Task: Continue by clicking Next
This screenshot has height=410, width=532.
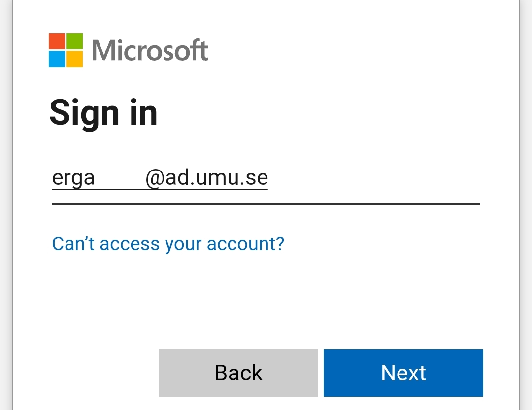Action: pyautogui.click(x=403, y=373)
